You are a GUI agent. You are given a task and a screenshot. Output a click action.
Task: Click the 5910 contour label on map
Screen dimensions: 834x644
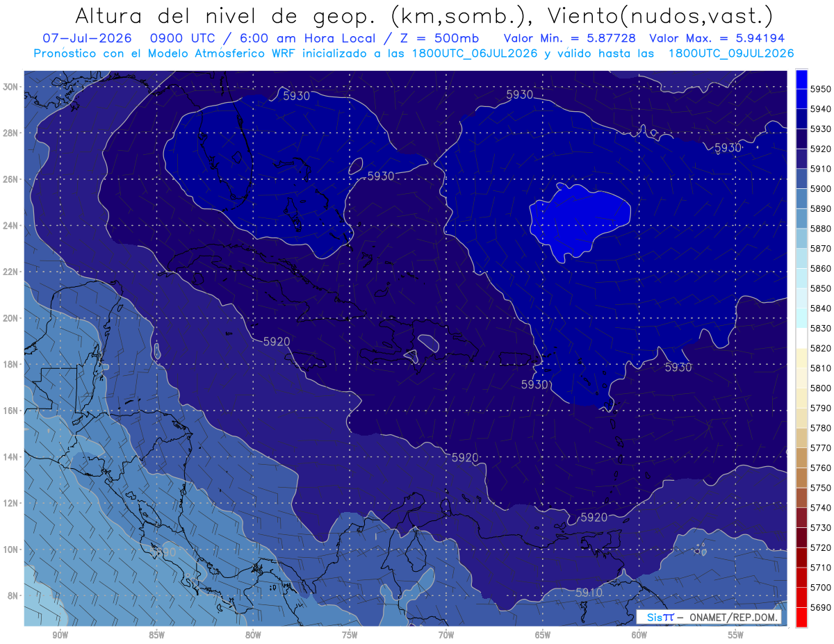[589, 593]
